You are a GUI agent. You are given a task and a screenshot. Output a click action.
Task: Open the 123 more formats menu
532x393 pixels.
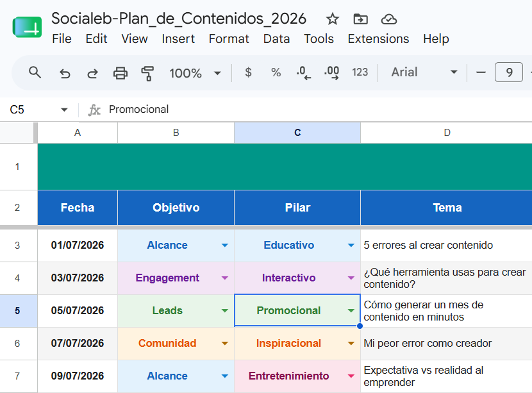(360, 72)
